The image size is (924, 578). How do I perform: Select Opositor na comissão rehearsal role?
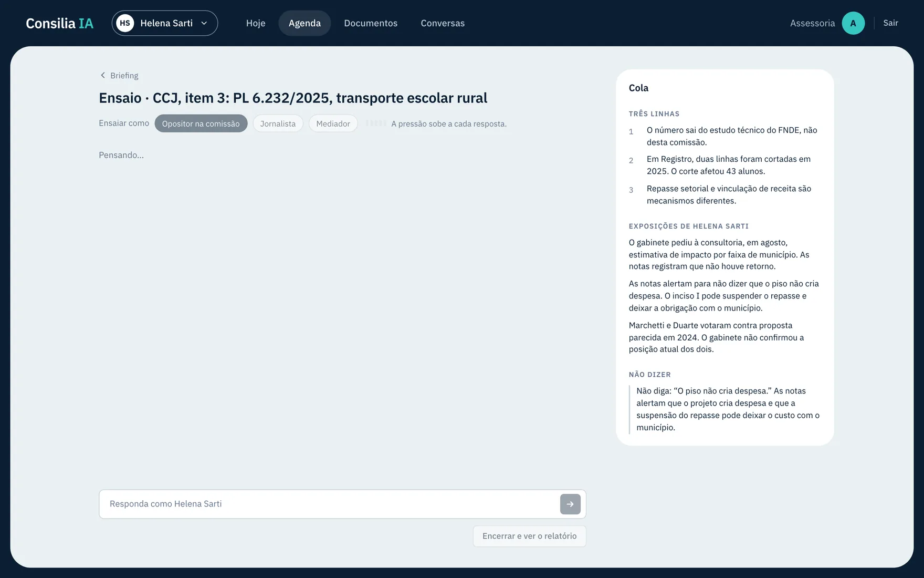point(201,123)
